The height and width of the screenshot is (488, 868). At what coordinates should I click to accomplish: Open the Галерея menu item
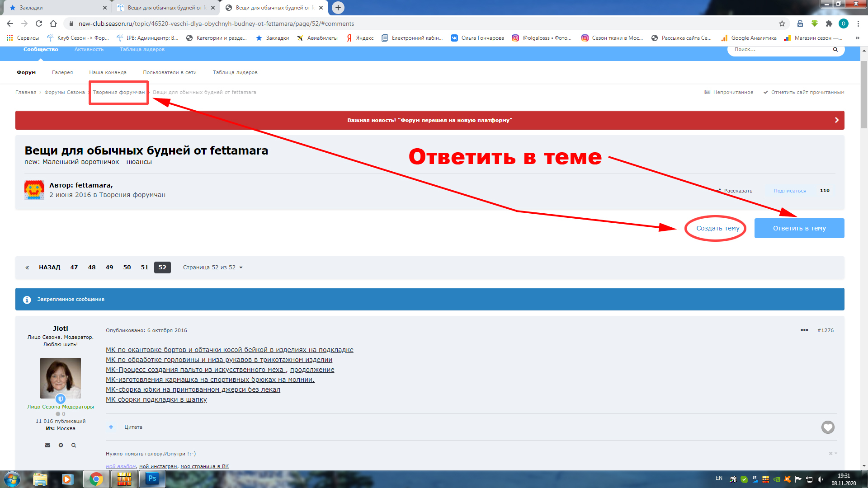coord(62,72)
